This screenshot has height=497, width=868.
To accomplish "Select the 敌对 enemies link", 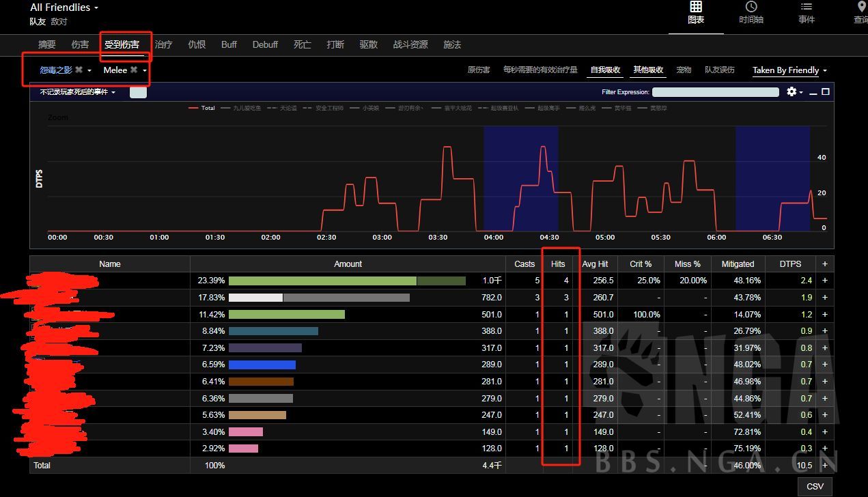I will (59, 22).
